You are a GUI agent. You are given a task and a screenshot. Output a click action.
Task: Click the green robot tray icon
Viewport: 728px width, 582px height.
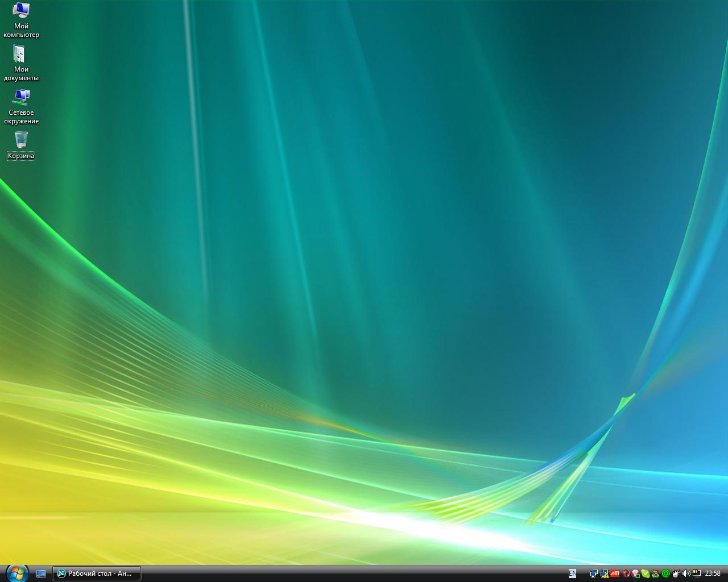point(656,573)
